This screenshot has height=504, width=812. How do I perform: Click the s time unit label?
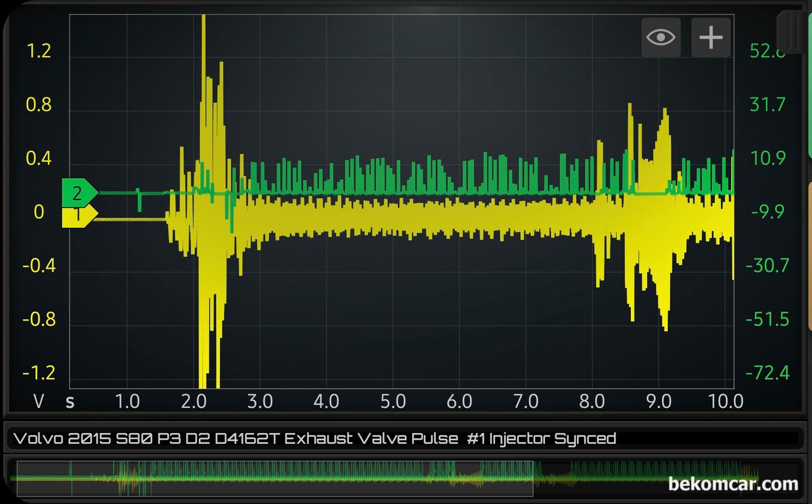[70, 401]
